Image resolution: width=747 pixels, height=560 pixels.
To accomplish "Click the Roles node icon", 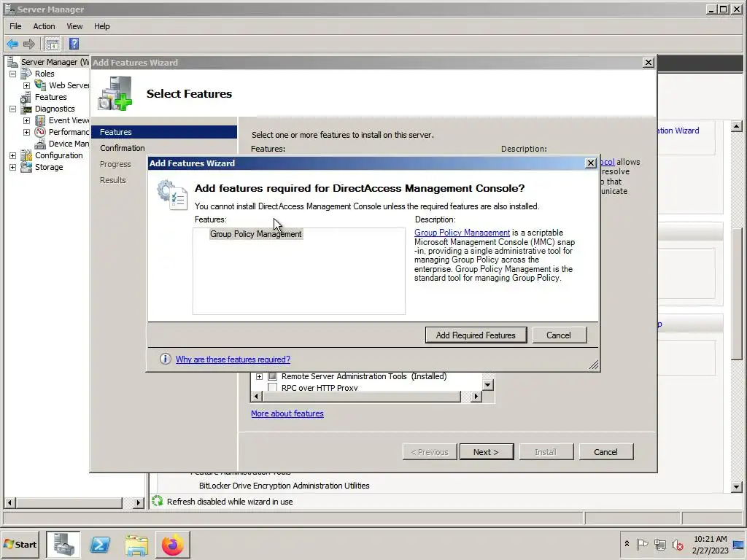I will click(27, 74).
